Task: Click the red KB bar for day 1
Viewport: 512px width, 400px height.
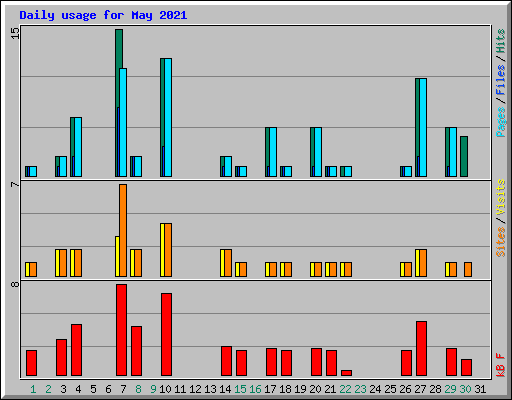Action: pyautogui.click(x=31, y=363)
